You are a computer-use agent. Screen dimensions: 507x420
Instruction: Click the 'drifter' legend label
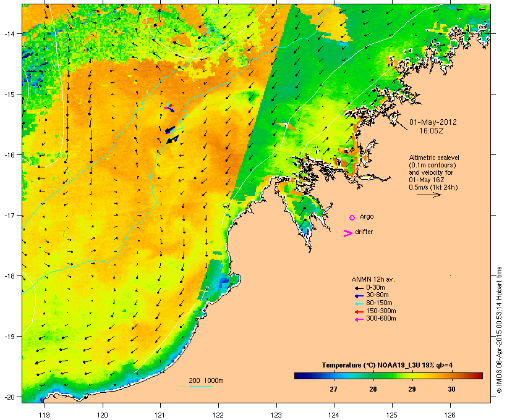pos(364,232)
